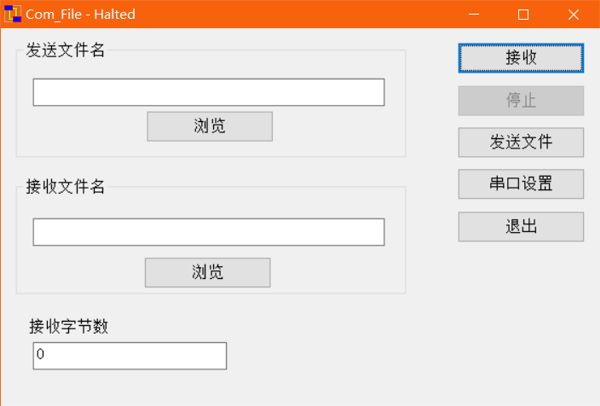Click empty space left of the send 浏览 button
Screen dimensions: 600x406
pos(85,127)
